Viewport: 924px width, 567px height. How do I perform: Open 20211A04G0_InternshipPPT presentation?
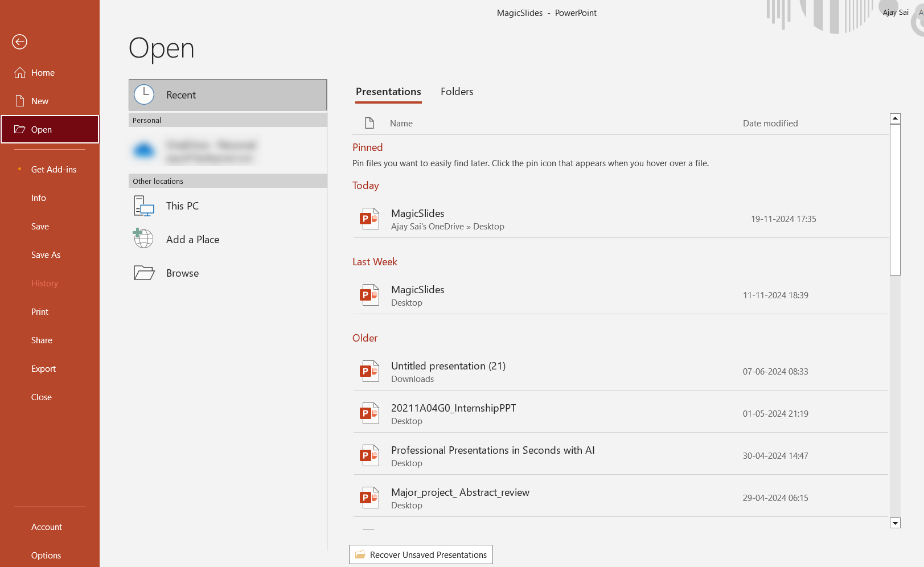(x=453, y=408)
